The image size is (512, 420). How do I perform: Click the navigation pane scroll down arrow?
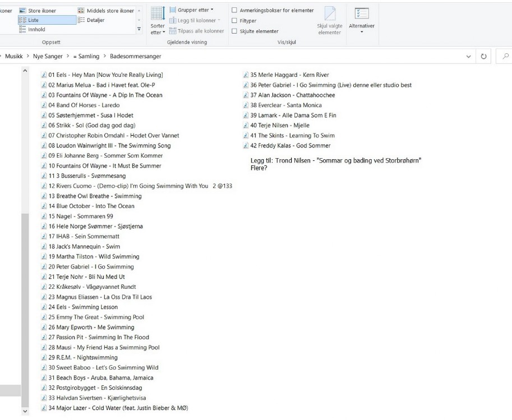point(25,411)
